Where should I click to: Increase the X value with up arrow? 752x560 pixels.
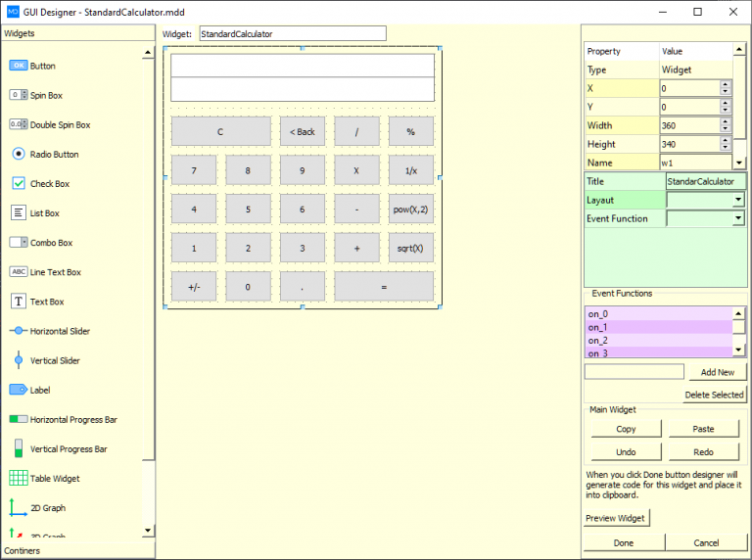tap(726, 85)
